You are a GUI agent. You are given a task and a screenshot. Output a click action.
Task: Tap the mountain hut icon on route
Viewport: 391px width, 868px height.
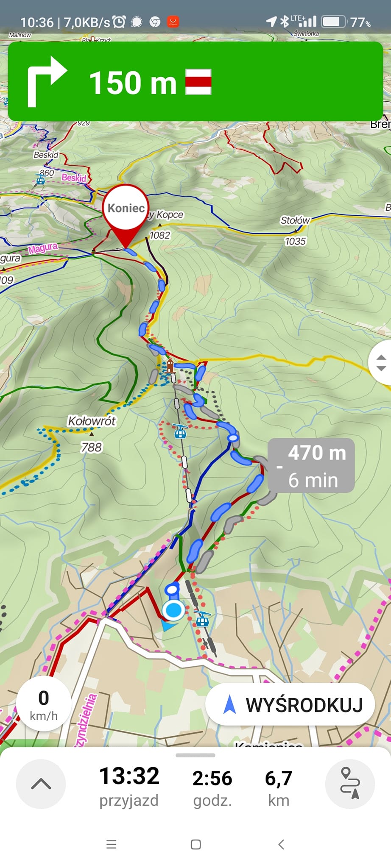tap(170, 365)
